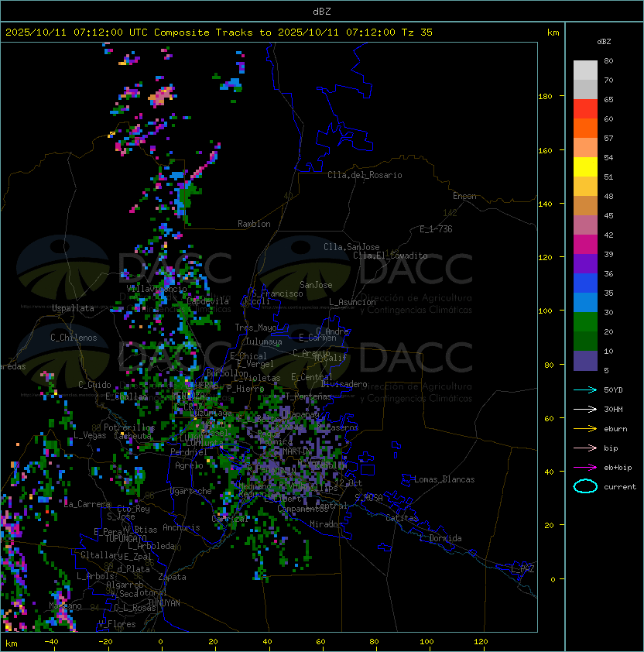Click the 'Clla.El_Cavadito' map label
This screenshot has width=644, height=652.
(390, 256)
